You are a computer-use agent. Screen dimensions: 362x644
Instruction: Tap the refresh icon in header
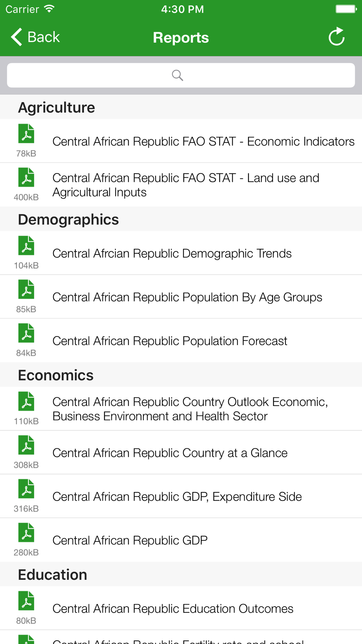[x=336, y=37]
